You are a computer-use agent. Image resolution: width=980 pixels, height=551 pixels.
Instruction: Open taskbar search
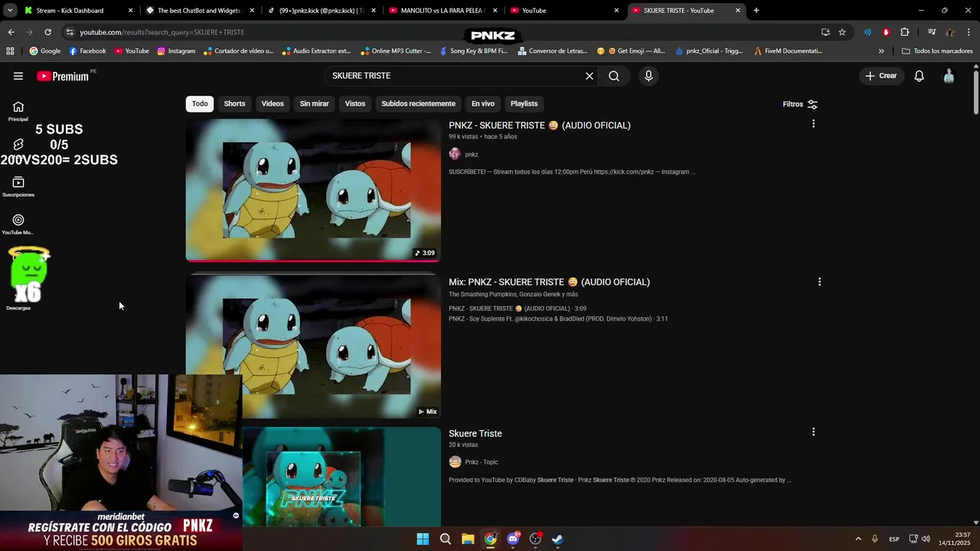click(x=446, y=539)
